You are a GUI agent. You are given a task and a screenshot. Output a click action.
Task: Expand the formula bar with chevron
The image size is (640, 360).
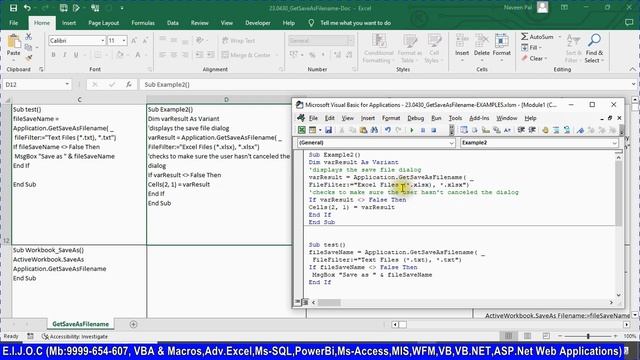633,84
